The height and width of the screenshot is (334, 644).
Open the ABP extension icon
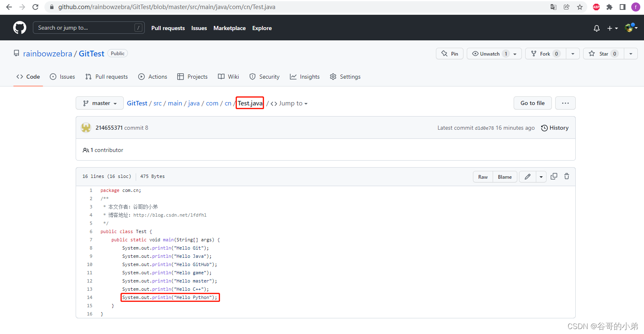click(x=596, y=7)
